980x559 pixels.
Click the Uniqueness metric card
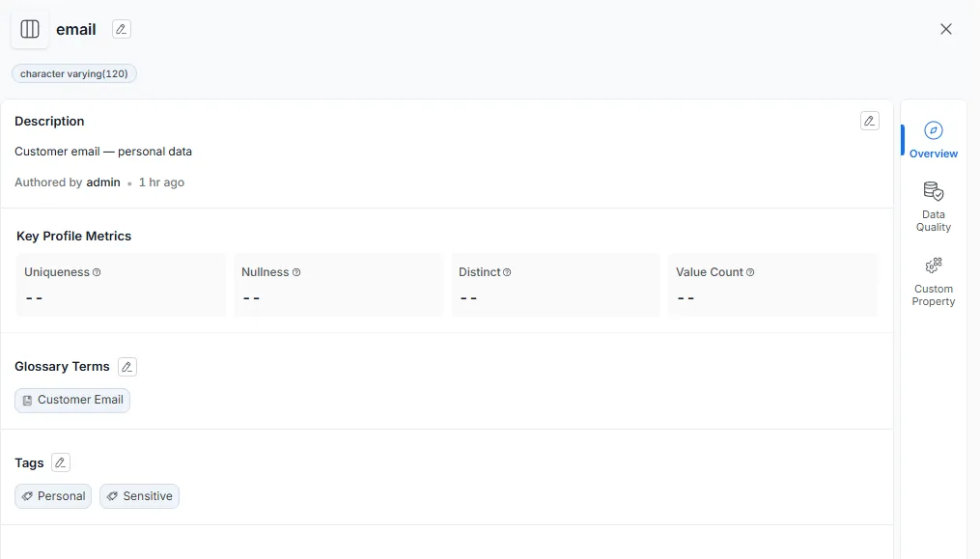pos(121,285)
